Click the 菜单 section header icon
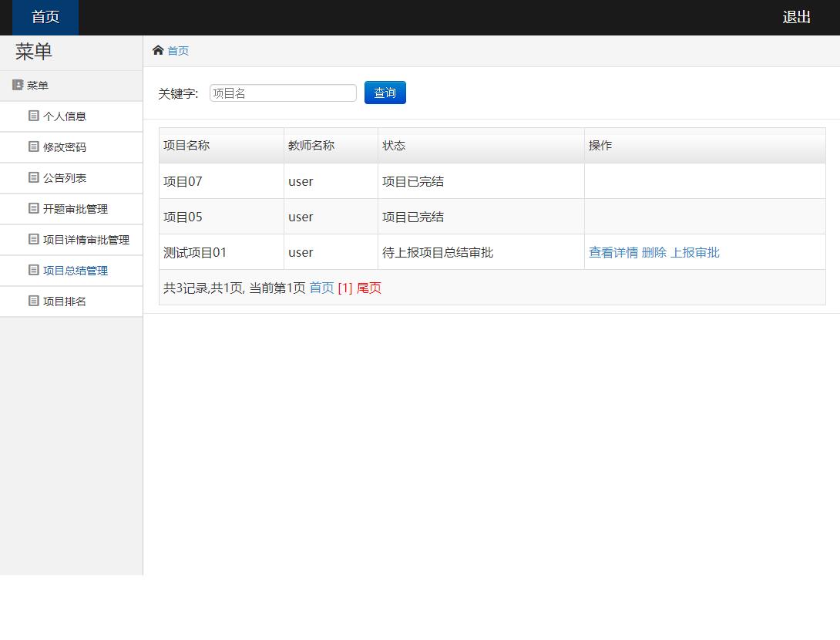 [x=18, y=85]
